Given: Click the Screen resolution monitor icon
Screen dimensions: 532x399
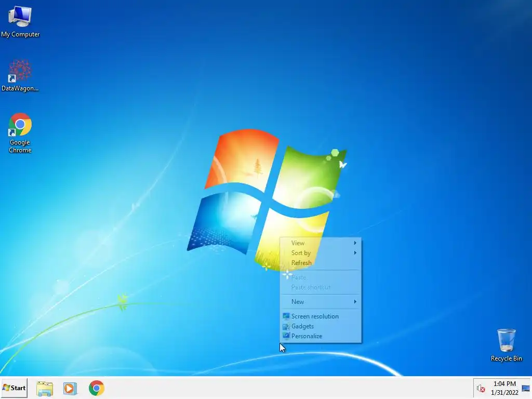Looking at the screenshot, I should pos(286,316).
